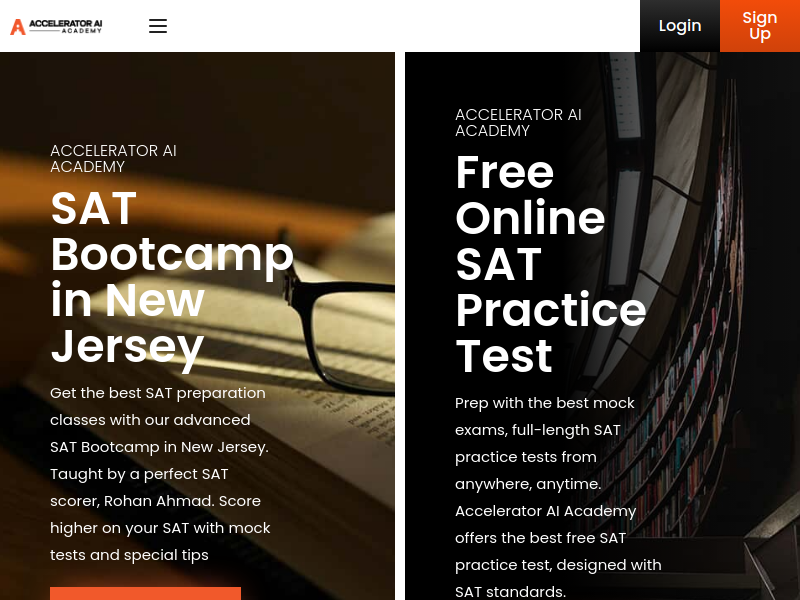Screen dimensions: 800x600
Task: Click the Accelerator AI Academy wordmark
Action: (x=65, y=27)
